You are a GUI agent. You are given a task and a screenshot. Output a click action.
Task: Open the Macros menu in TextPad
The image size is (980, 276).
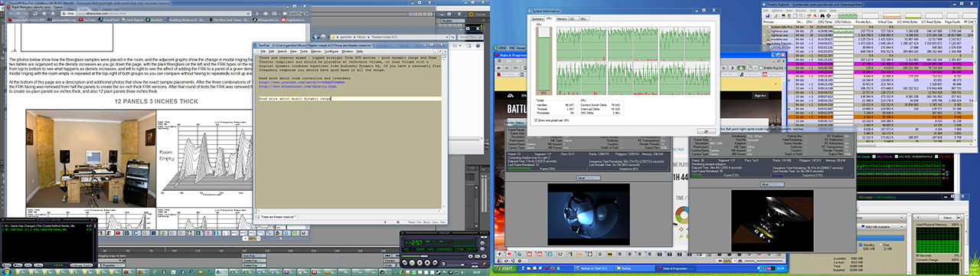(x=316, y=51)
